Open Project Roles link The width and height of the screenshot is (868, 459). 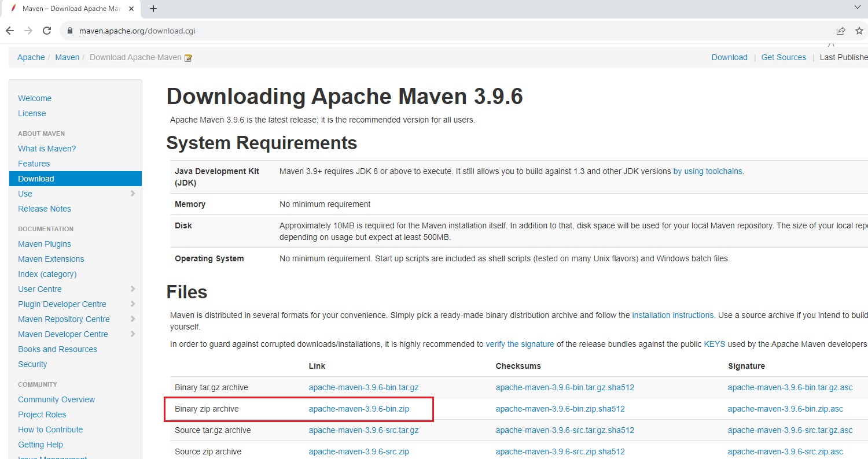tap(42, 414)
